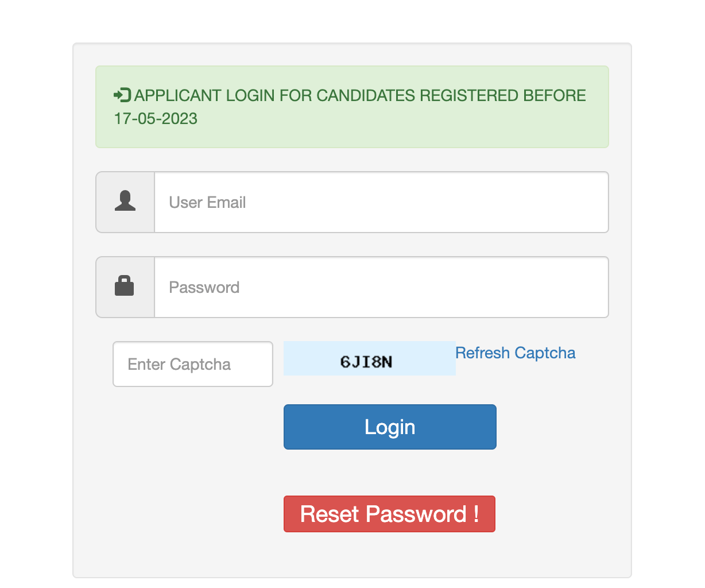The width and height of the screenshot is (705, 588).
Task: Click the captcha image showing 6JI8N
Action: coord(370,358)
